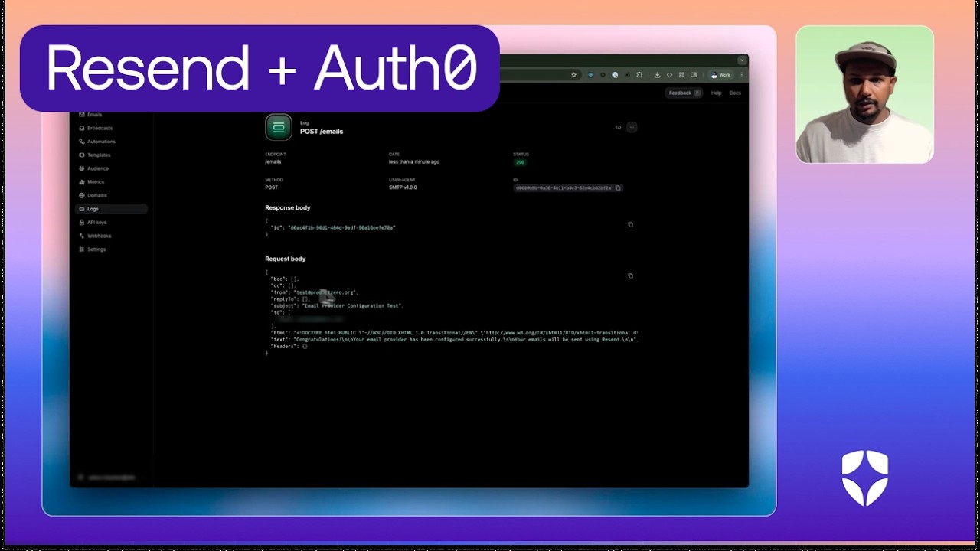This screenshot has width=980, height=551.
Task: Open the Help link
Action: tap(717, 93)
